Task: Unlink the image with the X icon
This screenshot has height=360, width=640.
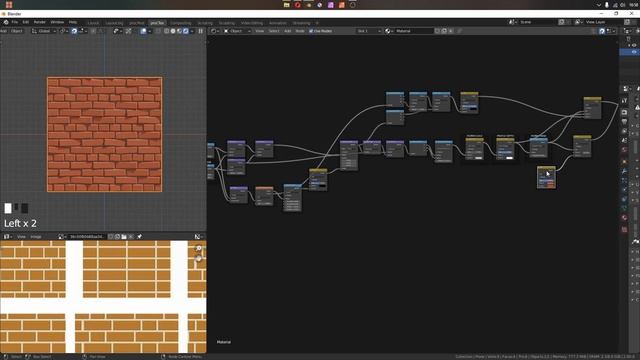Action: click(x=131, y=237)
